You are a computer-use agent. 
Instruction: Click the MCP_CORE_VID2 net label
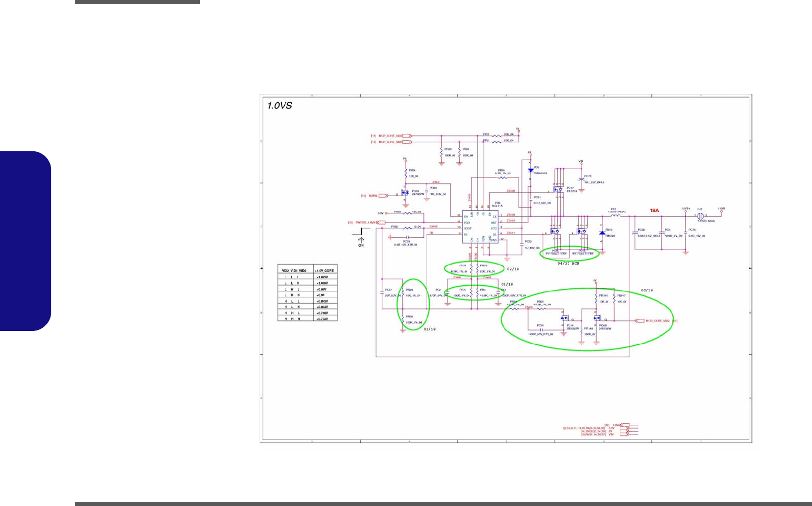657,320
